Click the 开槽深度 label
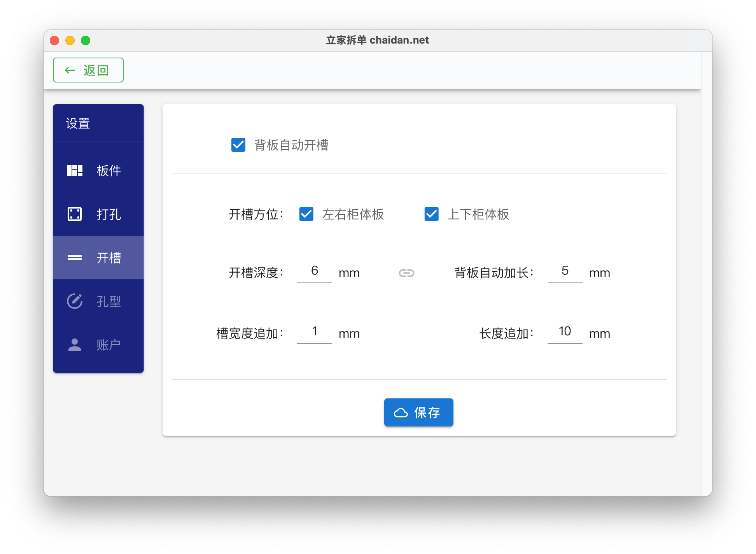Viewport: 756px width, 554px height. [x=256, y=273]
